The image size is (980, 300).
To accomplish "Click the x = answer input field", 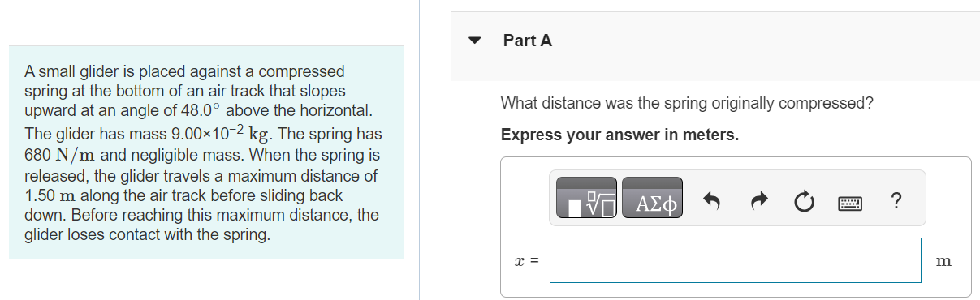I will coord(736,260).
